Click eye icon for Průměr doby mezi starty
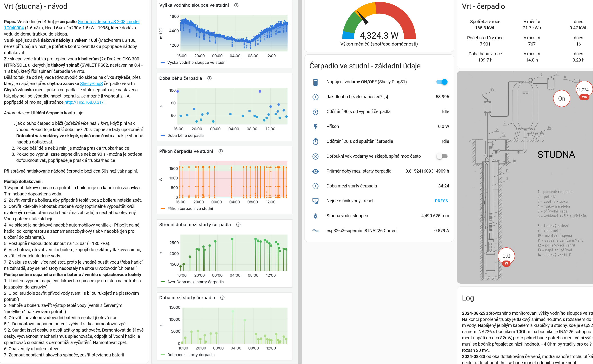Image resolution: width=593 pixels, height=364 pixels. click(x=315, y=171)
